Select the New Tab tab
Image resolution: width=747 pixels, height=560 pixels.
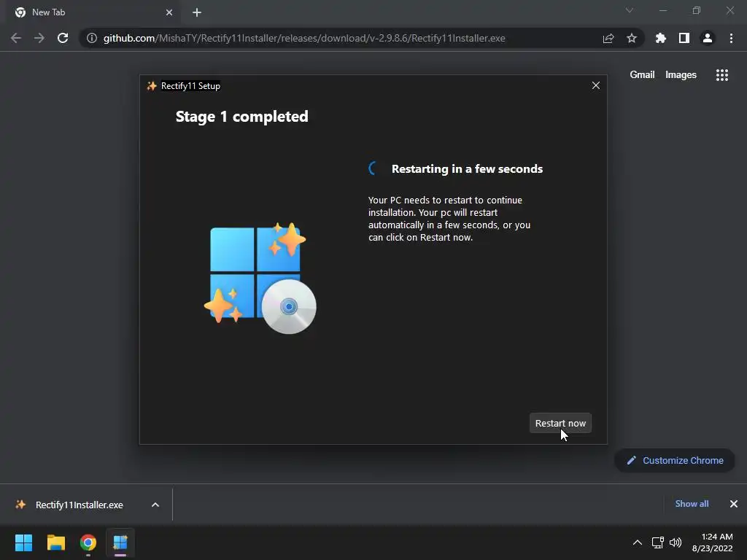(93, 12)
